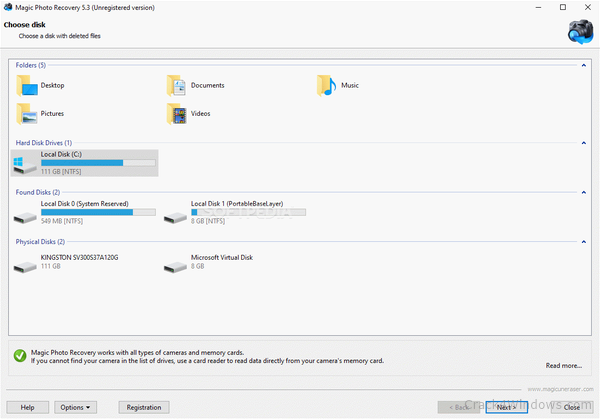This screenshot has width=600, height=419.
Task: Maximize the Magic Photo Recovery window
Action: tap(563, 7)
